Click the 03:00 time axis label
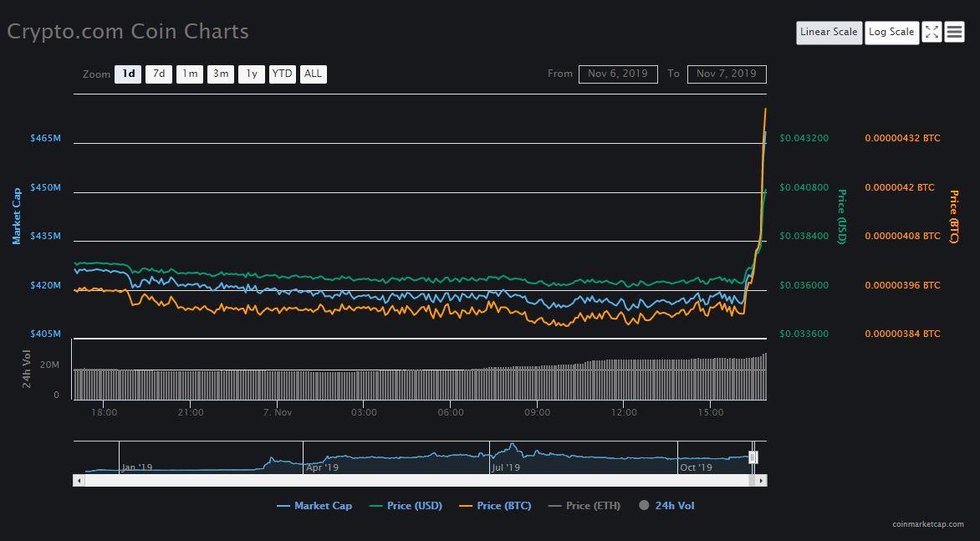 [x=364, y=412]
